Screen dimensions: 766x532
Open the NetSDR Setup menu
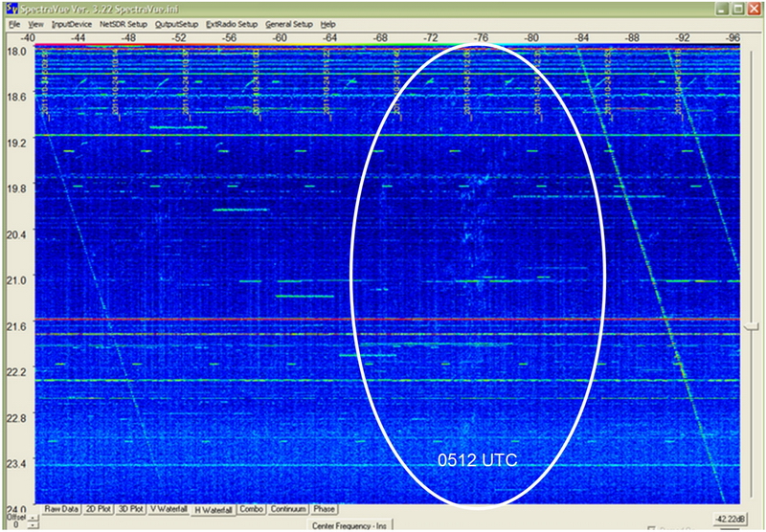pos(124,25)
